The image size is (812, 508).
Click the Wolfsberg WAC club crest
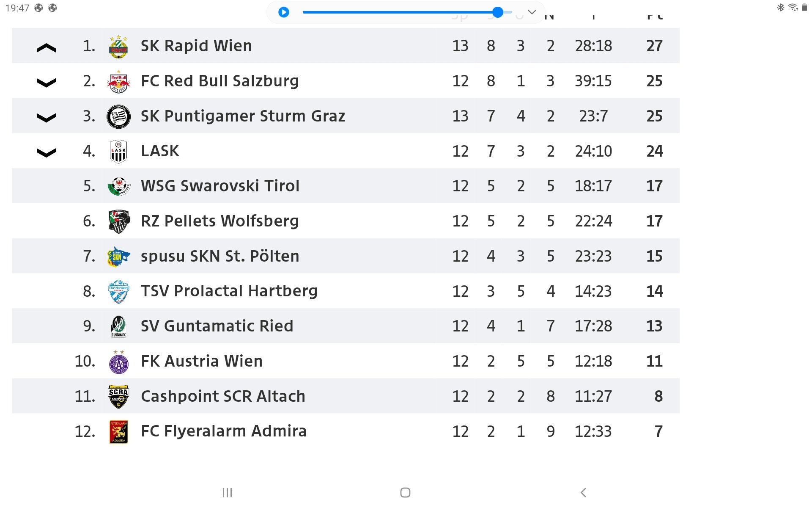click(119, 221)
